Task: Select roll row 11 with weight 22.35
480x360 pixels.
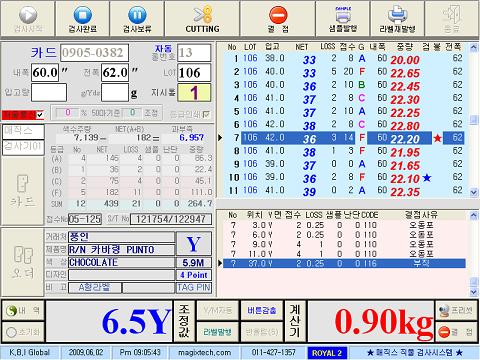Action: (345, 191)
